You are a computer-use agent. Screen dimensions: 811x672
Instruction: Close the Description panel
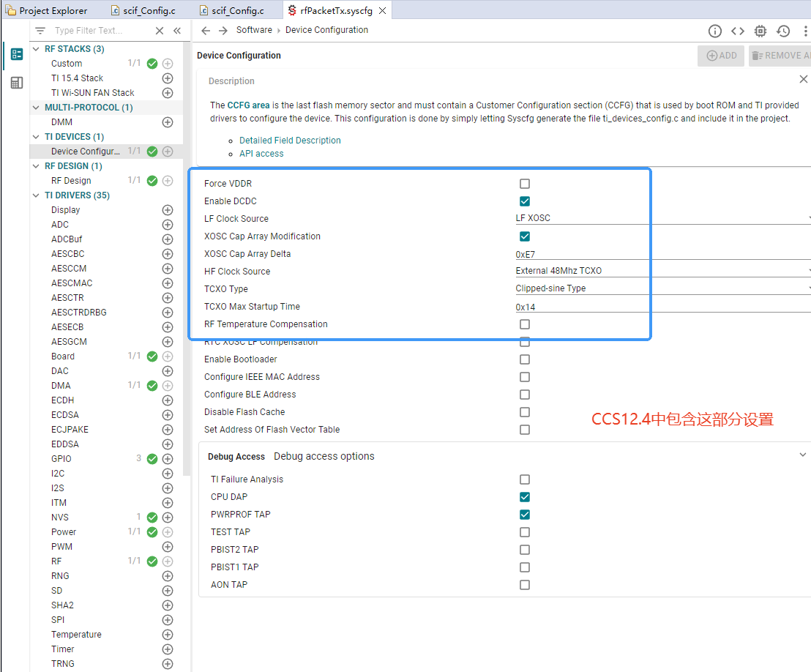tap(803, 79)
